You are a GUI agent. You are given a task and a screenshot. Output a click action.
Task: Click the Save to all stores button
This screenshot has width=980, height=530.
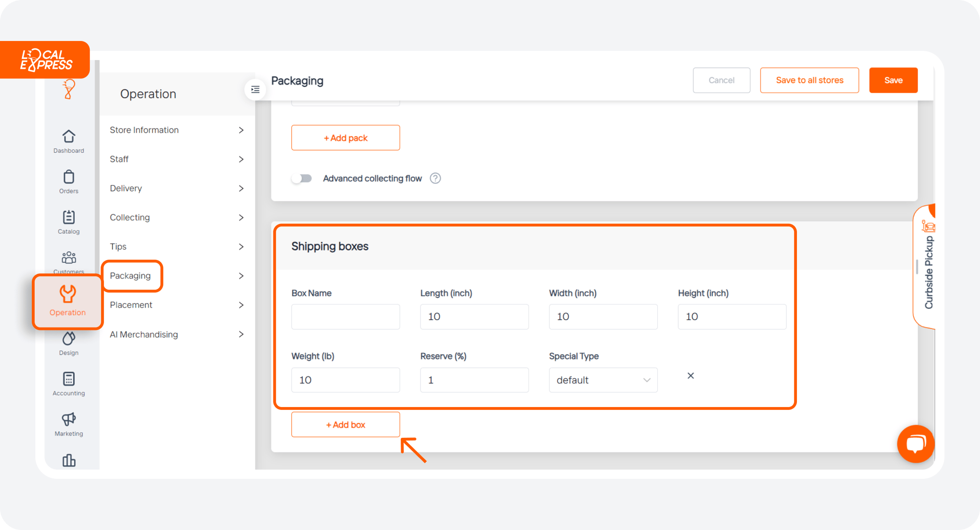coord(809,80)
